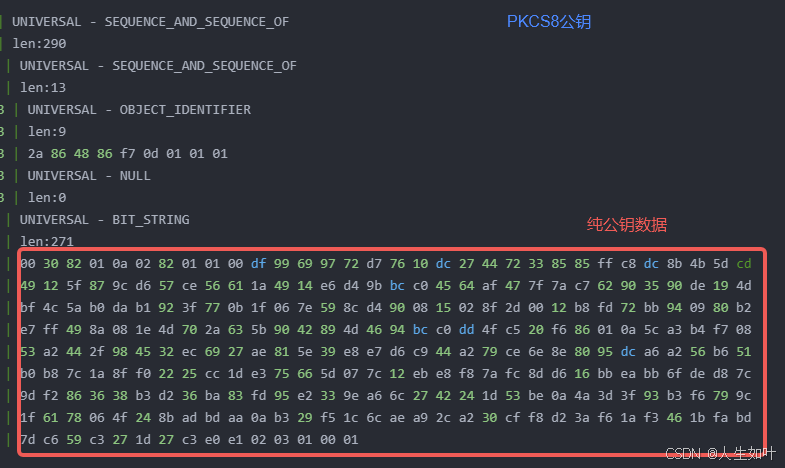Click hex bytes '53 a2 44 2f 98'

pos(74,352)
